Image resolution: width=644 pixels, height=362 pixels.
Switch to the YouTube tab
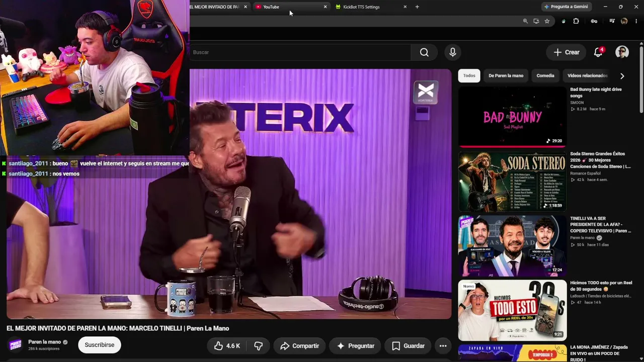click(291, 7)
